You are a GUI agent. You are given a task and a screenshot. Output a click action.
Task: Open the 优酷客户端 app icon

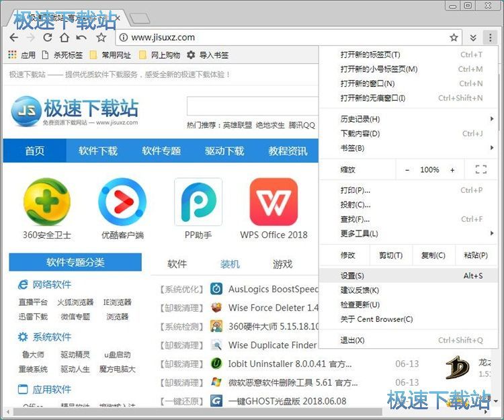(122, 202)
